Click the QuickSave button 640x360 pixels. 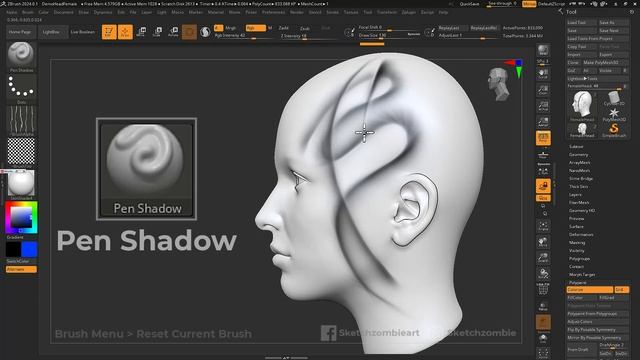point(469,4)
